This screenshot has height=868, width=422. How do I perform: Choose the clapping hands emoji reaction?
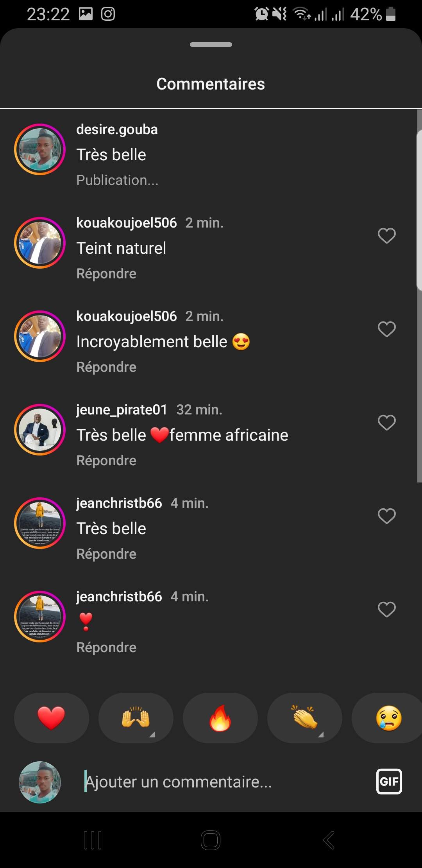304,718
